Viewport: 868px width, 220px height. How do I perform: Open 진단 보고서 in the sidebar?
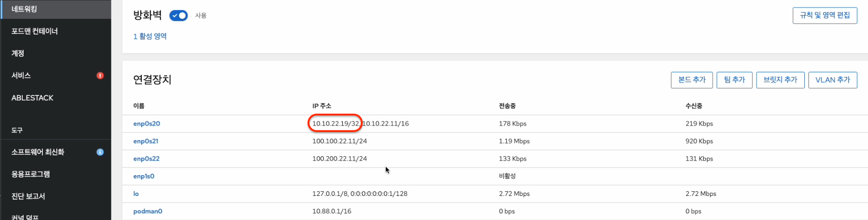[28, 196]
